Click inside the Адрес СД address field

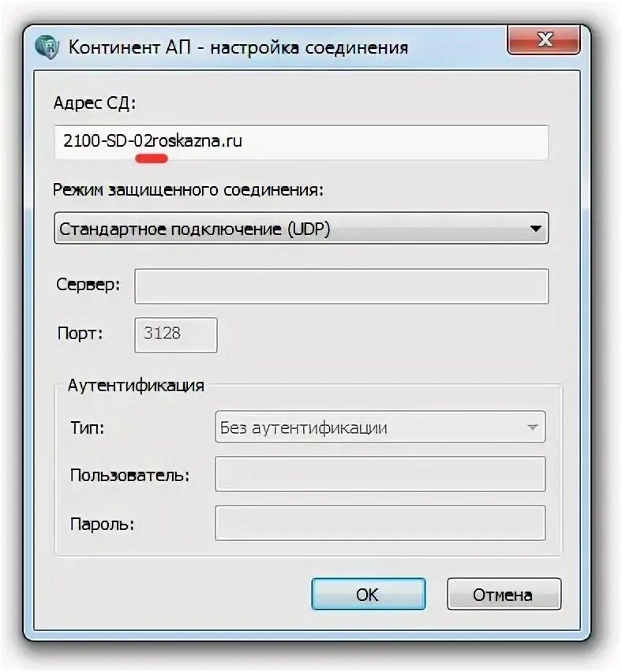click(x=302, y=142)
